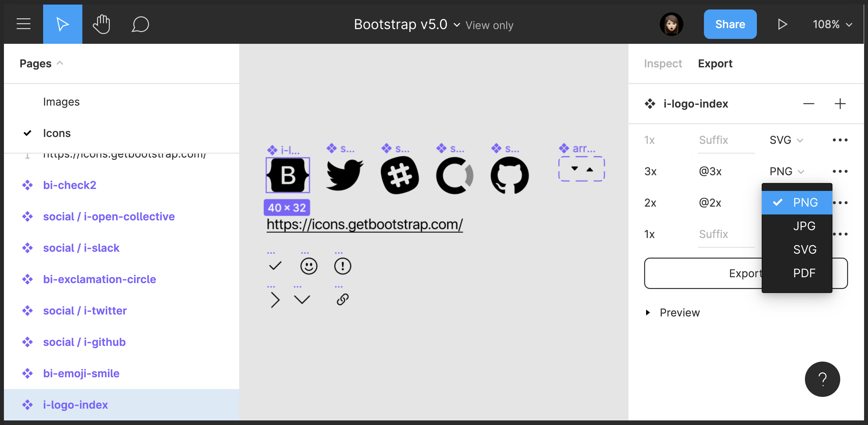Image resolution: width=868 pixels, height=425 pixels.
Task: Click the Present play button
Action: [x=782, y=24]
